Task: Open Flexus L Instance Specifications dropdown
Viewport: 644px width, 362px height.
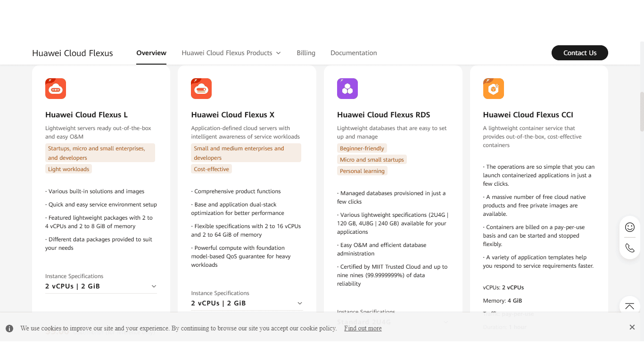Action: click(101, 286)
